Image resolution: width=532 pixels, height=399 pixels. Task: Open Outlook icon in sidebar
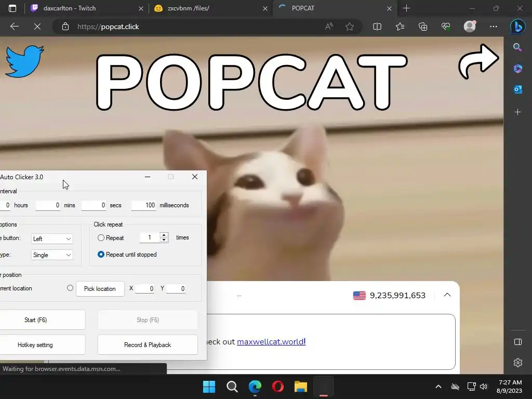coord(518,89)
